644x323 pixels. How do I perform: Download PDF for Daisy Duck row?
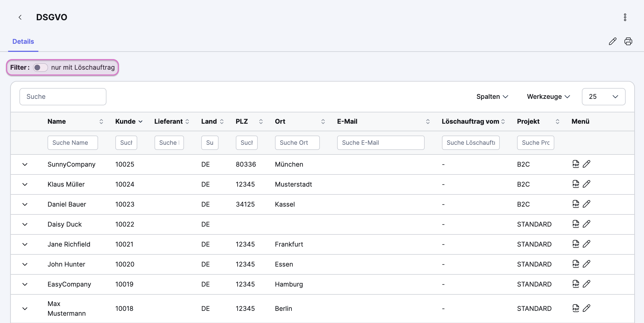coord(576,224)
